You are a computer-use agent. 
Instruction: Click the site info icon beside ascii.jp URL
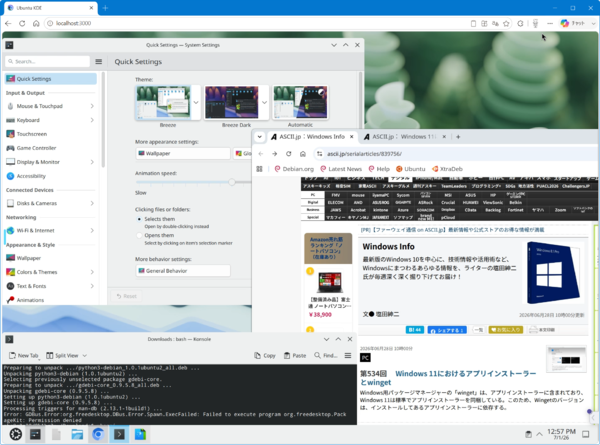click(319, 154)
